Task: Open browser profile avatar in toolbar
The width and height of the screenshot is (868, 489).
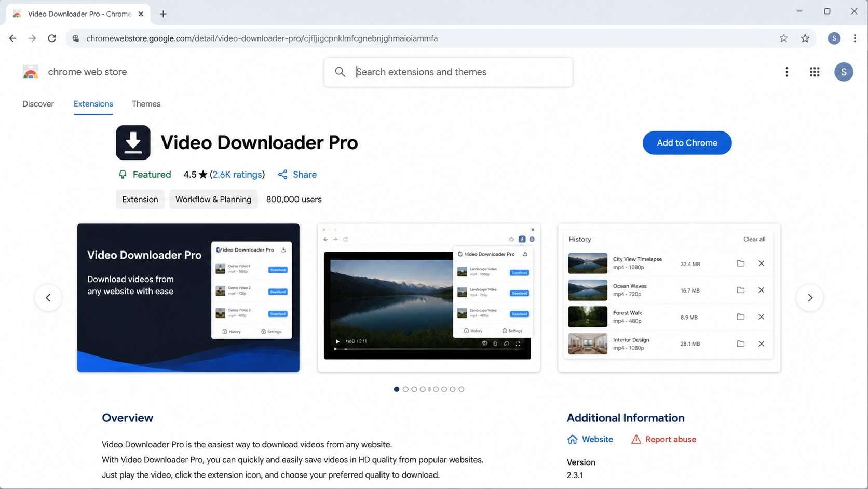Action: (x=834, y=38)
